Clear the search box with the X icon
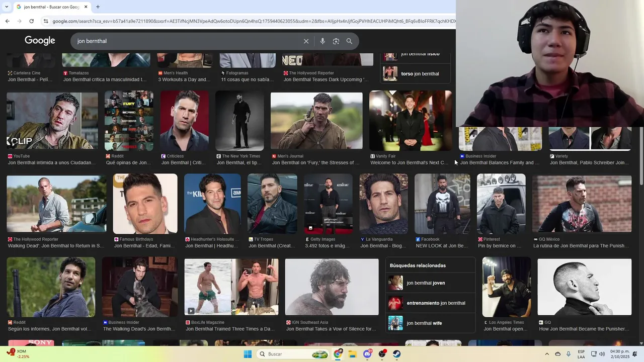This screenshot has width=644, height=362. (x=306, y=41)
